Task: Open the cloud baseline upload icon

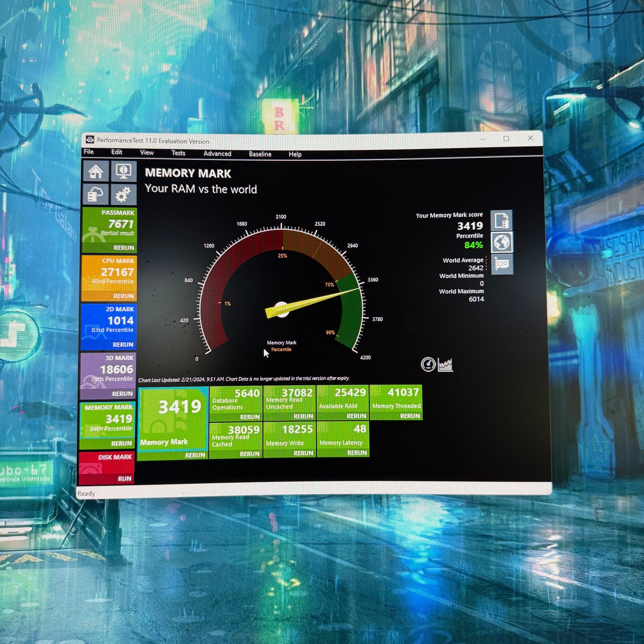Action: (x=96, y=194)
